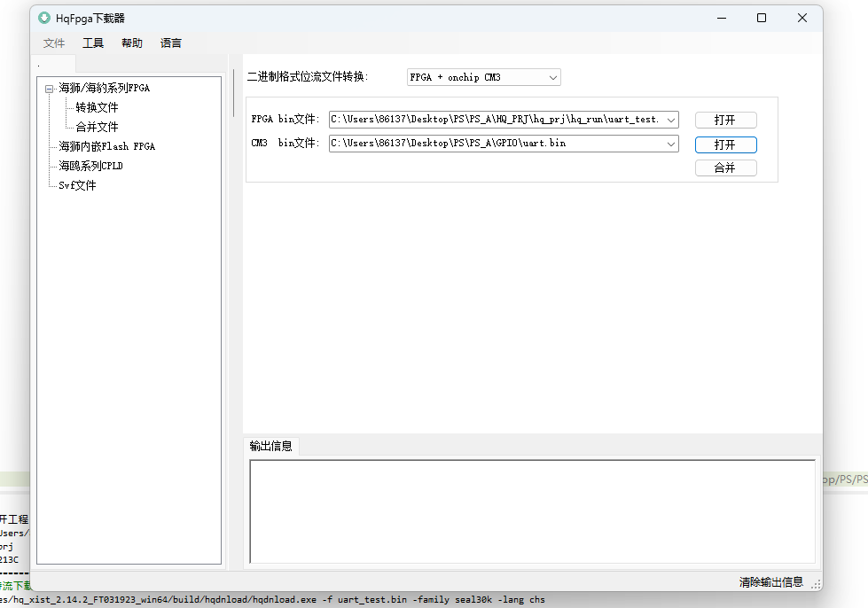868x608 pixels.
Task: Select 合并文件 in the tree
Action: tap(97, 127)
